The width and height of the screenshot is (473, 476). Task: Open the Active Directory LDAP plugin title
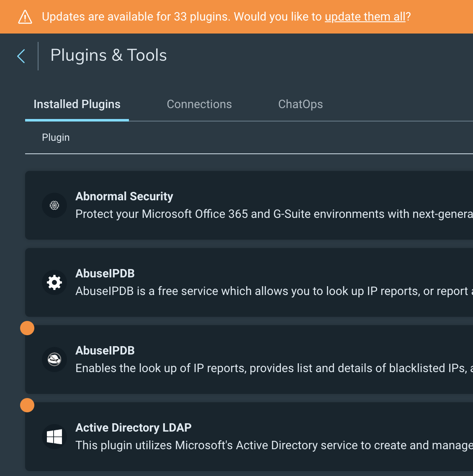tap(134, 428)
